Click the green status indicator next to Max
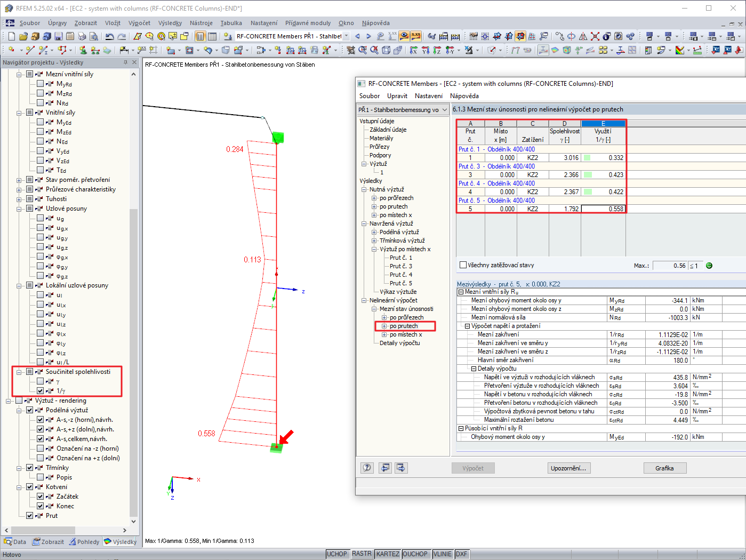 (x=709, y=266)
